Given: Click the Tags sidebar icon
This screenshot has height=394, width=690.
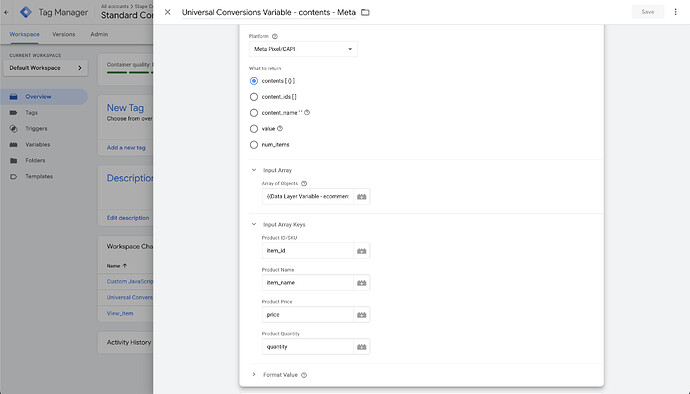Looking at the screenshot, I should pyautogui.click(x=14, y=113).
